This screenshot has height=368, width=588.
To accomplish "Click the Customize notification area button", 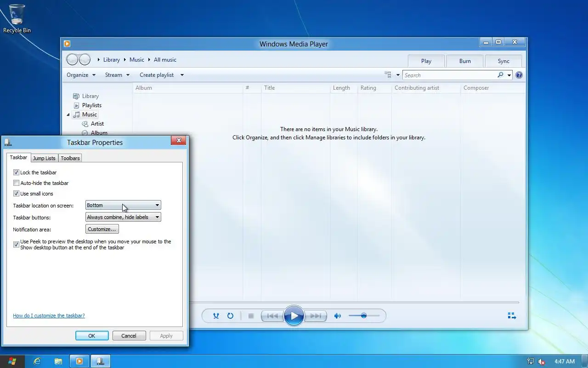I will pos(102,229).
